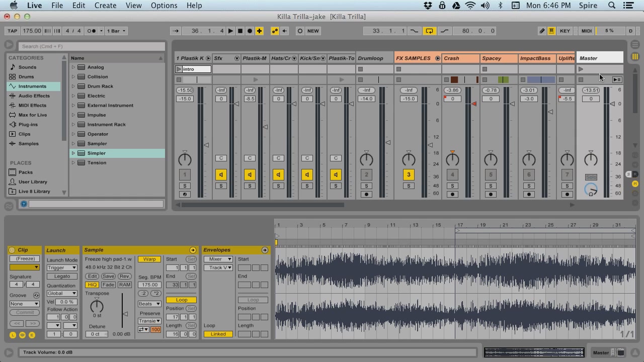Click the transport Play button
This screenshot has width=644, height=362.
coord(230,31)
